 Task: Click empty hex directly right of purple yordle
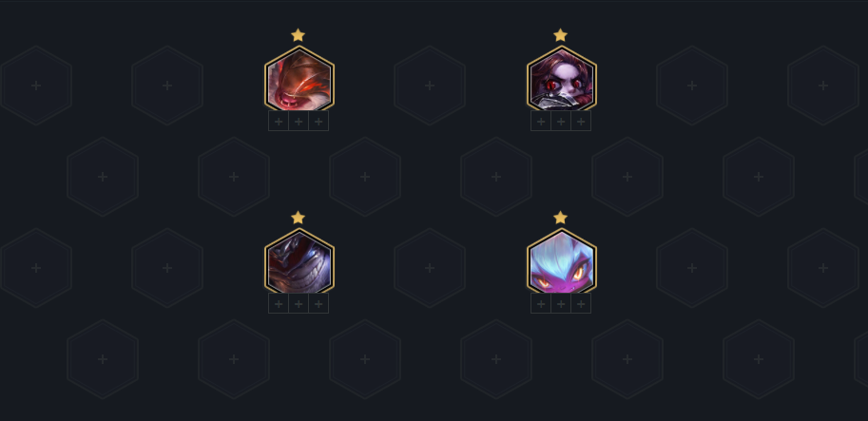tap(692, 268)
